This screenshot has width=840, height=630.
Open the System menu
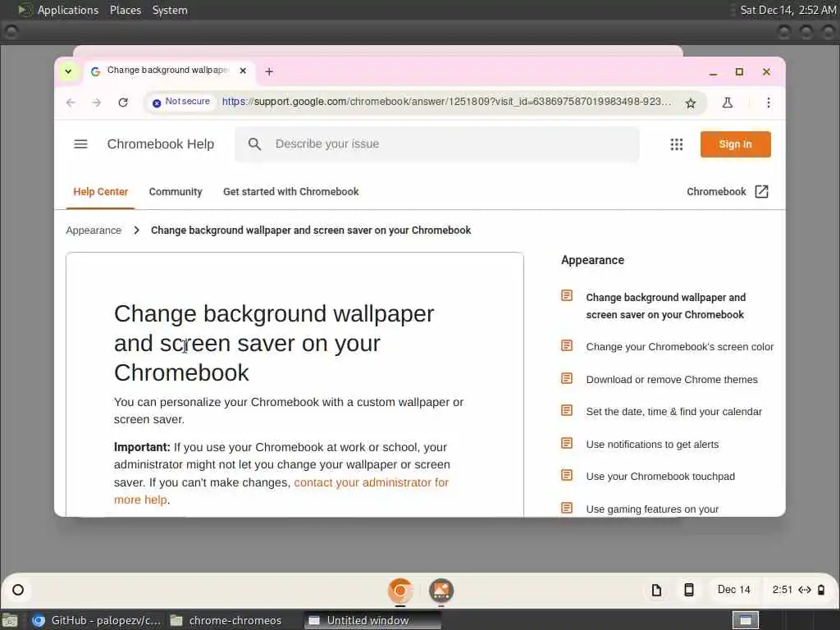170,10
